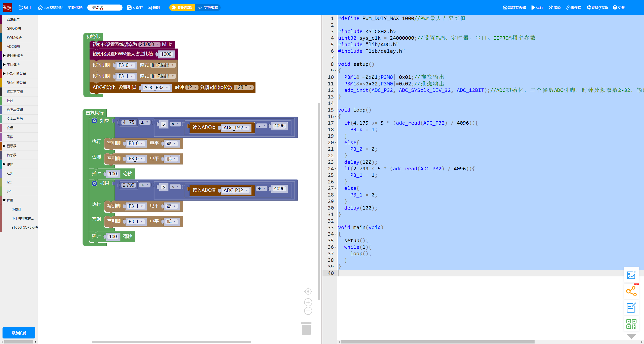This screenshot has width=644, height=344.
Task: Open the 项目 project folder menu
Action: 25,8
